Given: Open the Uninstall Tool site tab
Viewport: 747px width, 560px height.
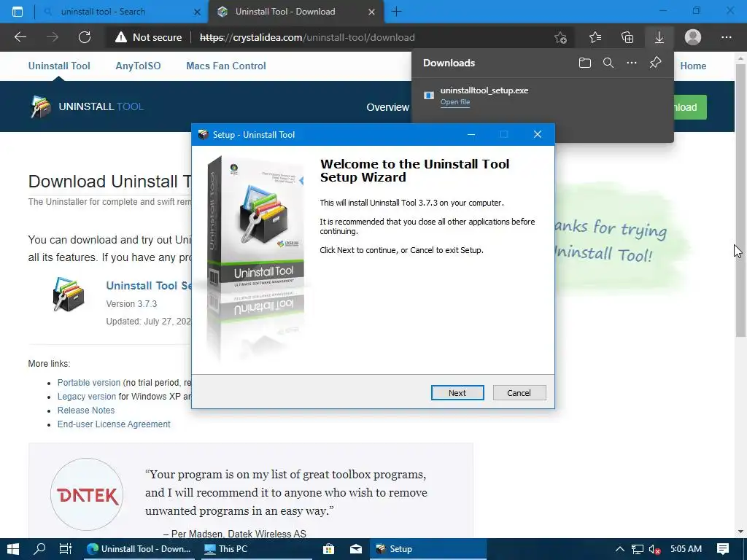Looking at the screenshot, I should [x=59, y=66].
